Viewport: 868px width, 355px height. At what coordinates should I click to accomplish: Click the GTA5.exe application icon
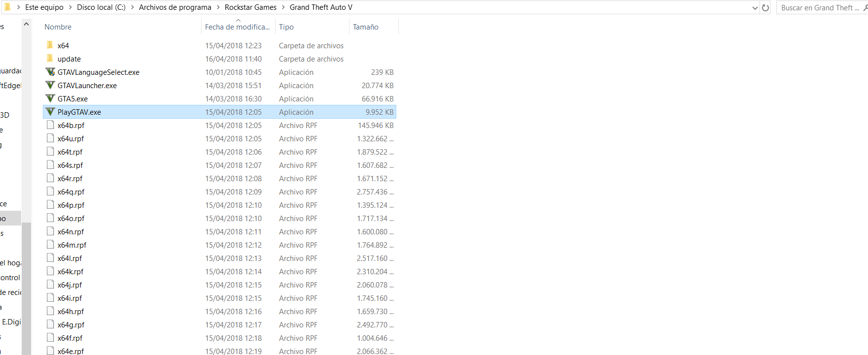point(50,98)
